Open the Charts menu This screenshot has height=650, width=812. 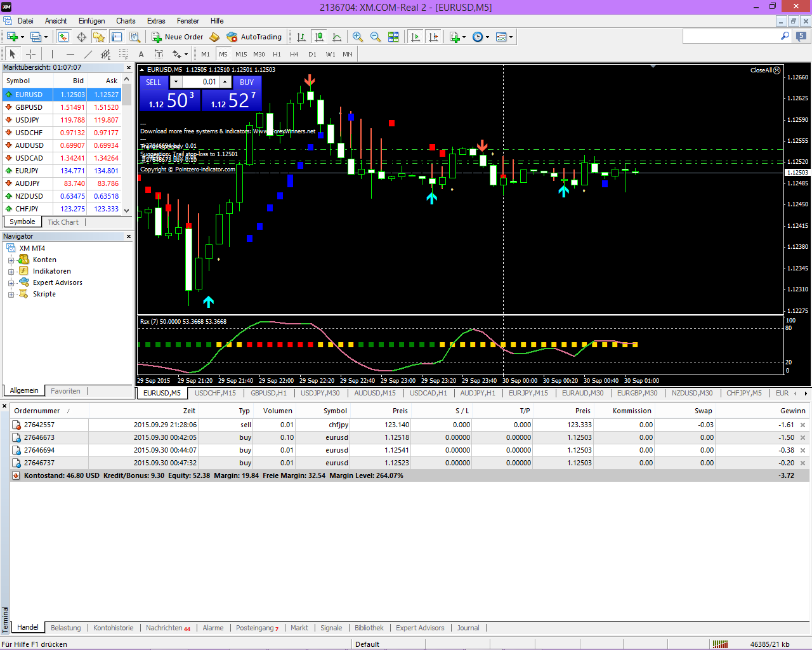tap(126, 21)
